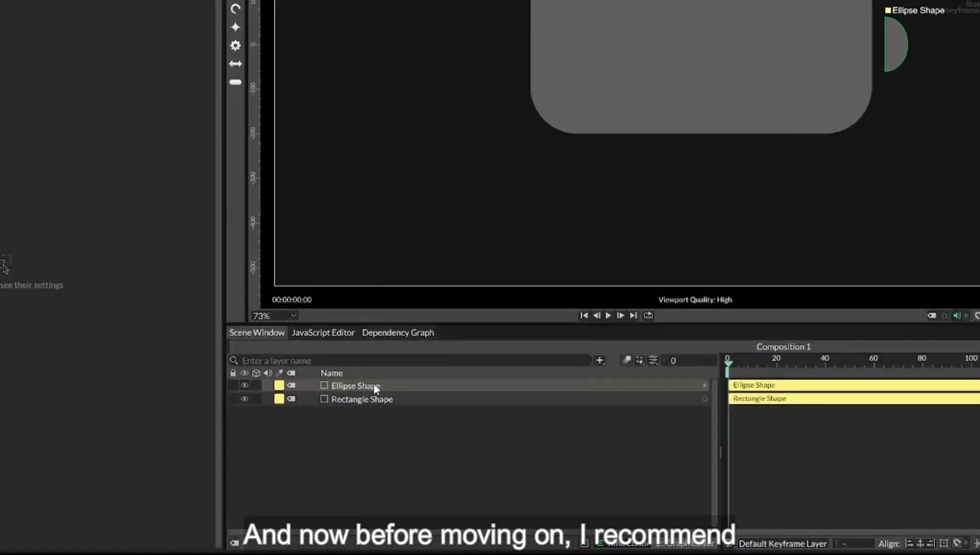
Task: Click the plus add-layer button
Action: [x=600, y=361]
